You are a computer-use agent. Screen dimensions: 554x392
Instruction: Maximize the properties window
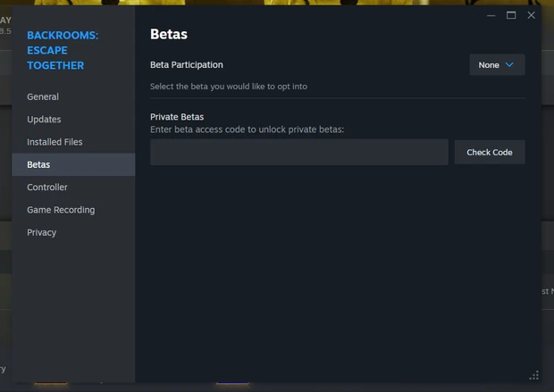click(511, 15)
